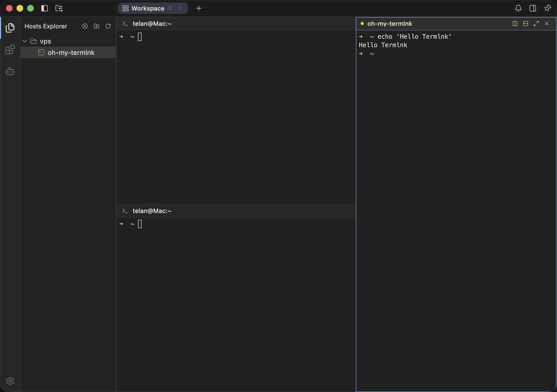557x392 pixels.
Task: Click inside the bottom terminal prompt
Action: click(140, 224)
